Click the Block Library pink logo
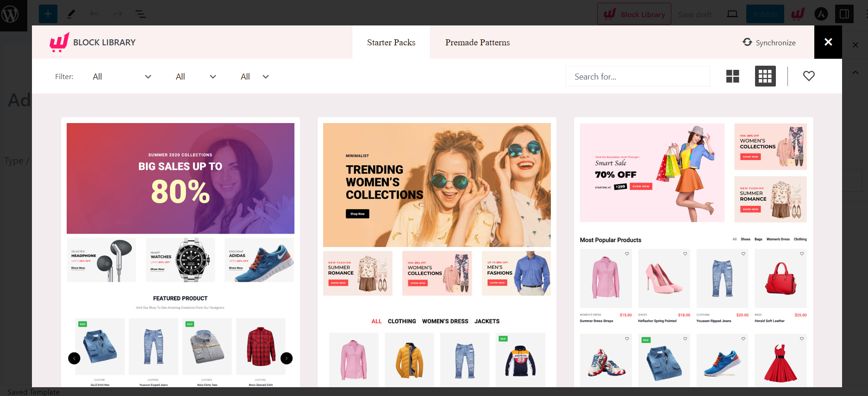This screenshot has height=396, width=868. point(60,42)
